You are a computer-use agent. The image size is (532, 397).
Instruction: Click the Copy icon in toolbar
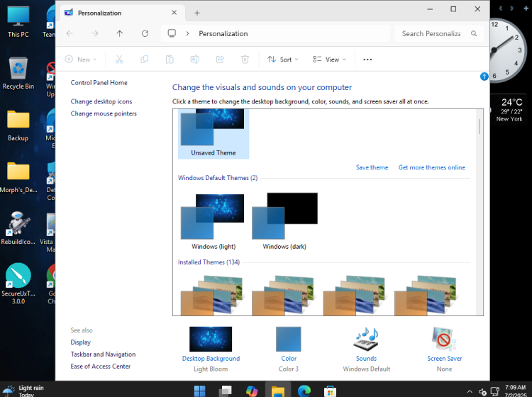(144, 60)
